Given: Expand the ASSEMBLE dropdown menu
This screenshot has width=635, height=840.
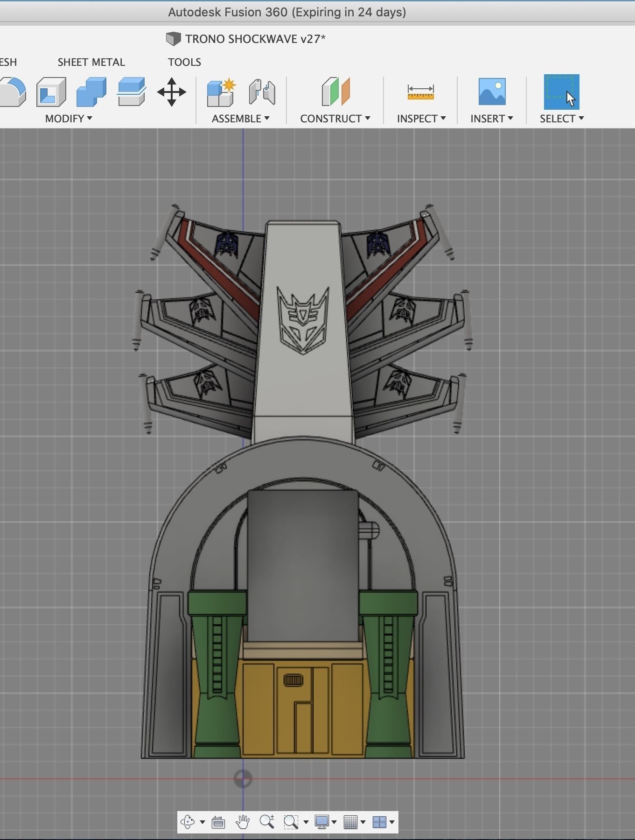Looking at the screenshot, I should (241, 119).
